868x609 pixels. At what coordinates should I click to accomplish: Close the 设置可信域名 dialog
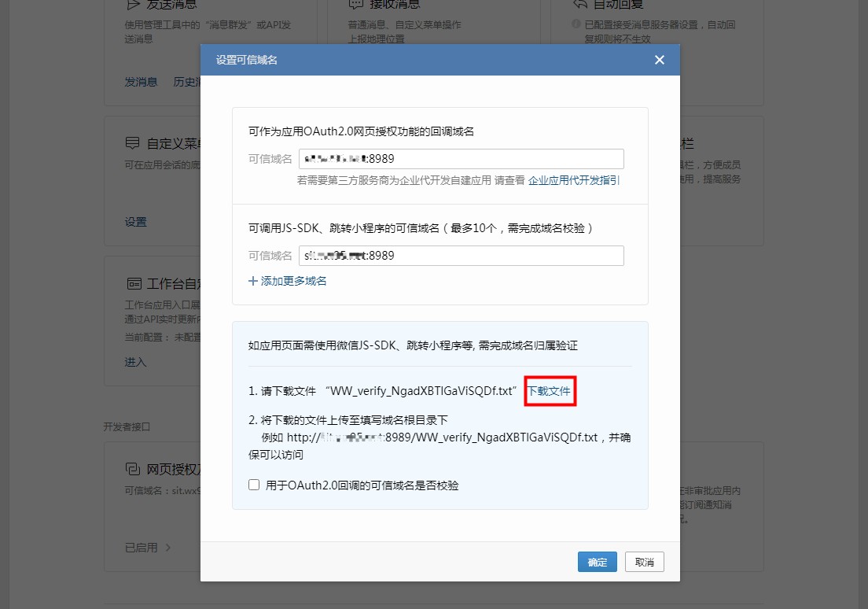pos(659,60)
